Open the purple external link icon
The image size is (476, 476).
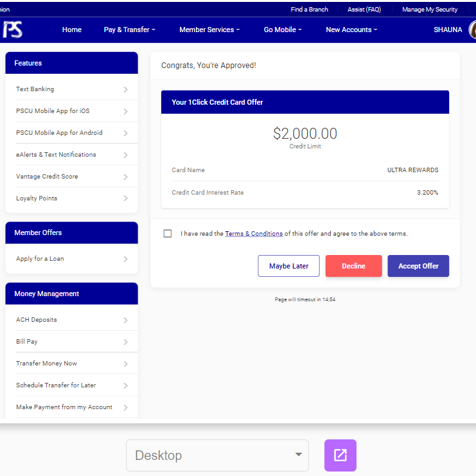(340, 455)
